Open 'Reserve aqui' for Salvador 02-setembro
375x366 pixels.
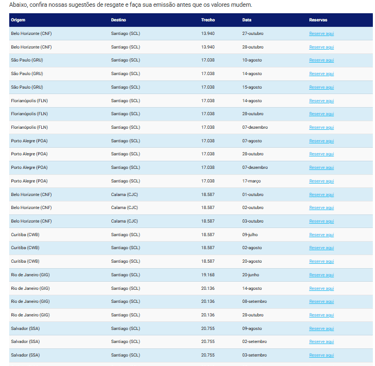tap(321, 342)
